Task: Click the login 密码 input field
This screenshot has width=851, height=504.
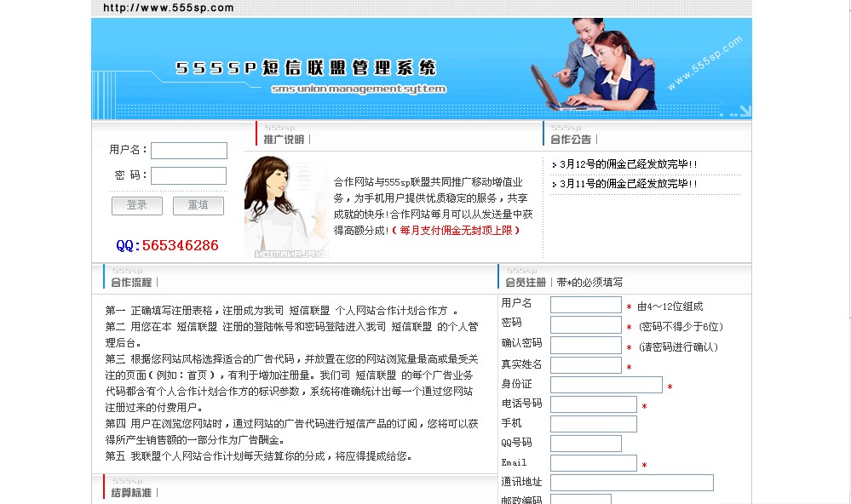Action: 189,175
